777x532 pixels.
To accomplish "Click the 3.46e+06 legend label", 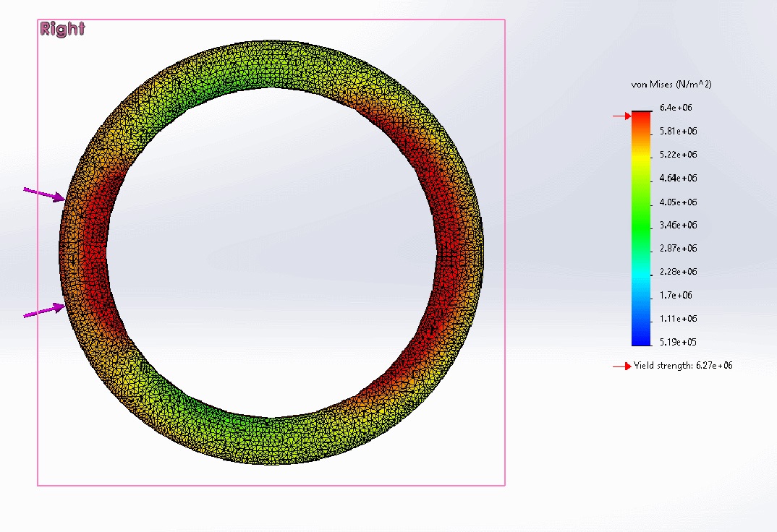I will pyautogui.click(x=678, y=225).
